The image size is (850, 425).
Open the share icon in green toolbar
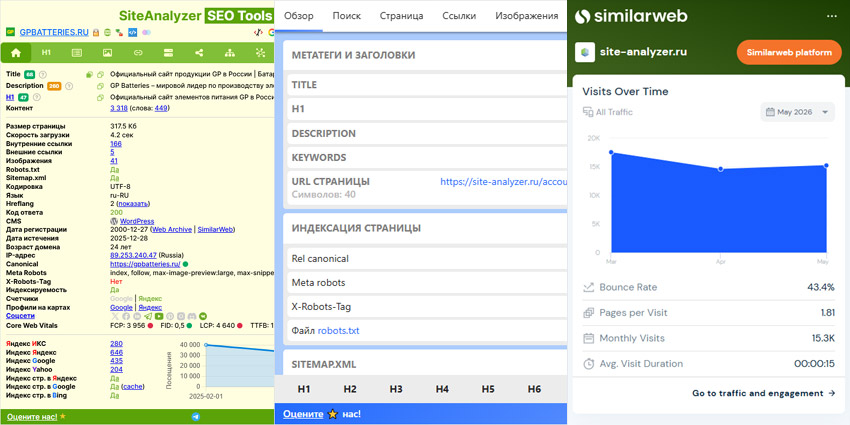click(x=199, y=53)
